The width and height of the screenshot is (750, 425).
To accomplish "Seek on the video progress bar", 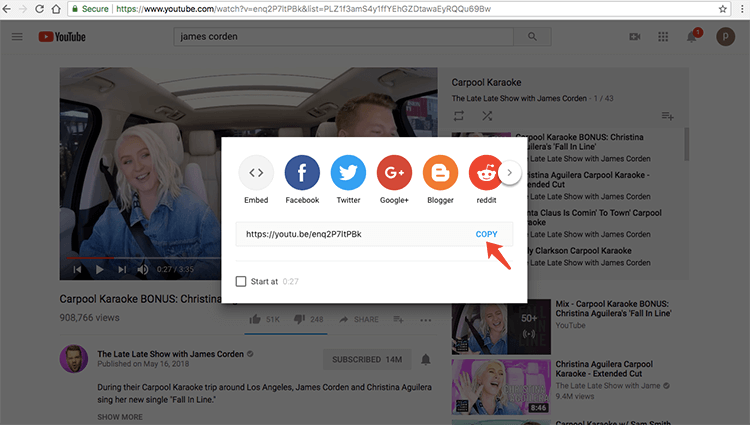I will coord(143,258).
